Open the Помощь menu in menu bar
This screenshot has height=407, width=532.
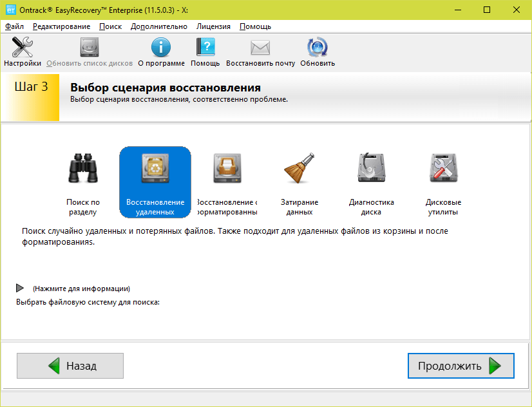pos(255,26)
